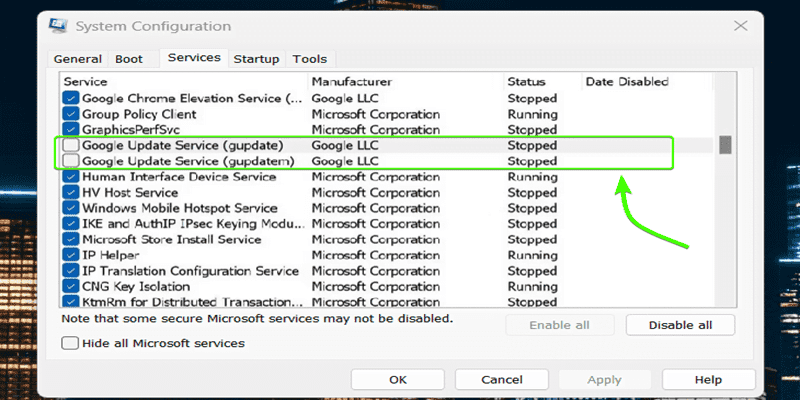Open Help for System Configuration
800x400 pixels.
point(707,380)
